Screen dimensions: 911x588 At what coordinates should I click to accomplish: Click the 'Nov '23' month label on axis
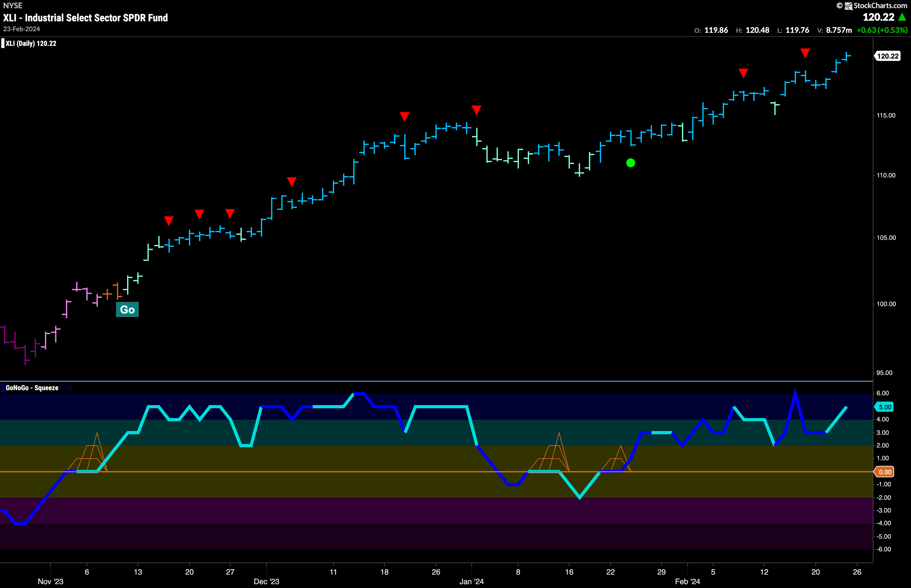point(50,582)
